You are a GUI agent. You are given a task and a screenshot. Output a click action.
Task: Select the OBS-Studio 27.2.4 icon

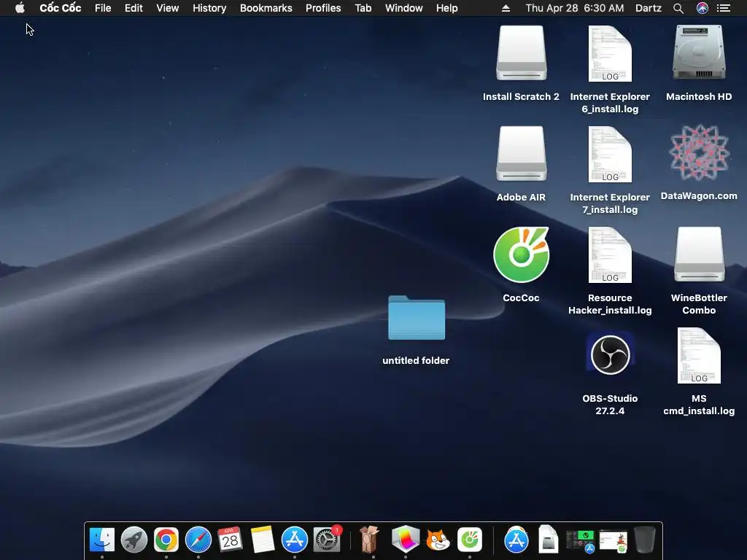pyautogui.click(x=610, y=355)
